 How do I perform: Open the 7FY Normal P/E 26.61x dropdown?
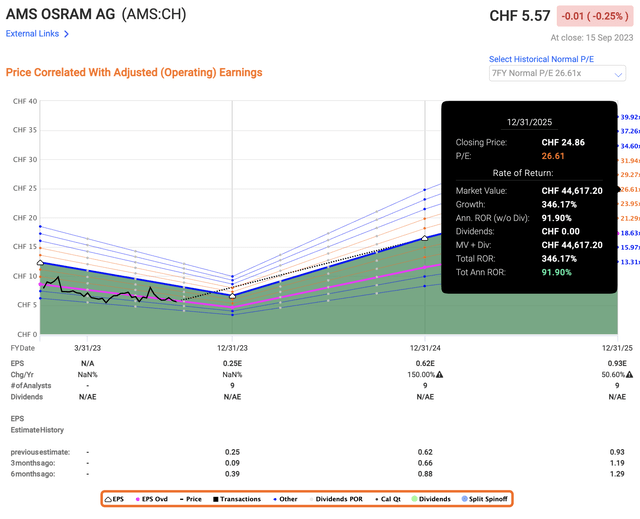pyautogui.click(x=557, y=73)
